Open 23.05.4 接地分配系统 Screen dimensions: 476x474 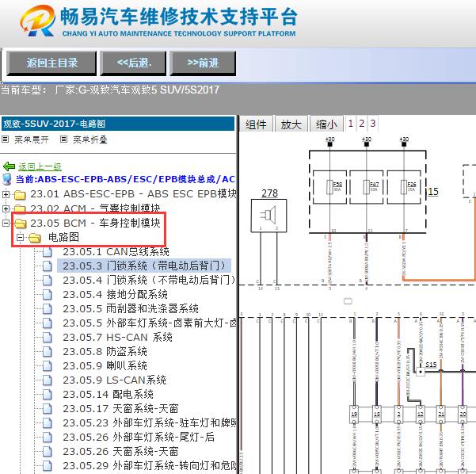115,294
